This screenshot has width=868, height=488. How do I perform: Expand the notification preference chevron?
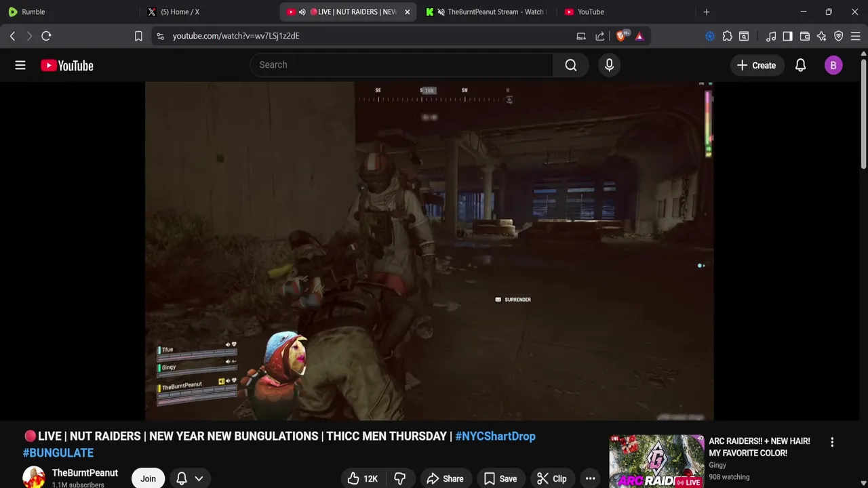[199, 479]
